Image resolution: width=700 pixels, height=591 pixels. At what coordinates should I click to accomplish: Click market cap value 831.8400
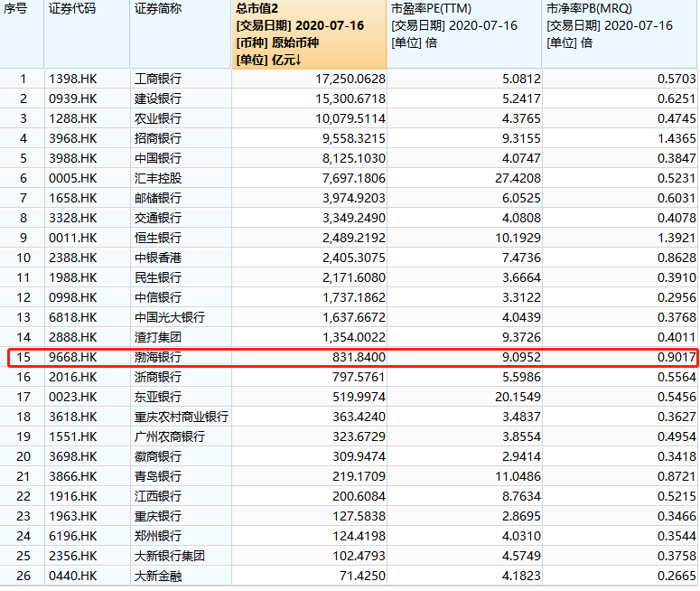pyautogui.click(x=359, y=357)
